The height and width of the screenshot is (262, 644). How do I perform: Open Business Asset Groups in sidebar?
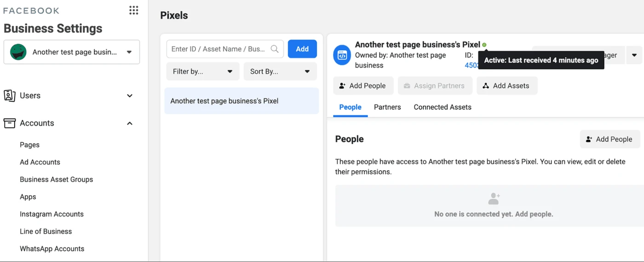pyautogui.click(x=56, y=180)
